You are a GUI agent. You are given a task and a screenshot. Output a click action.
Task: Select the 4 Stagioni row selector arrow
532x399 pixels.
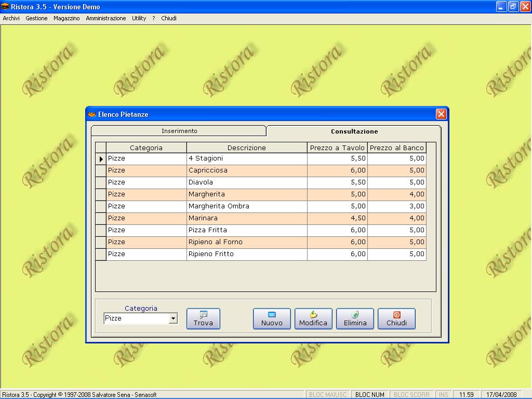101,159
